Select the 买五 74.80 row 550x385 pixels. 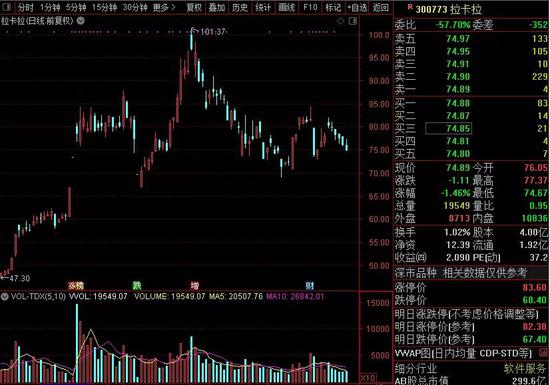pos(471,154)
